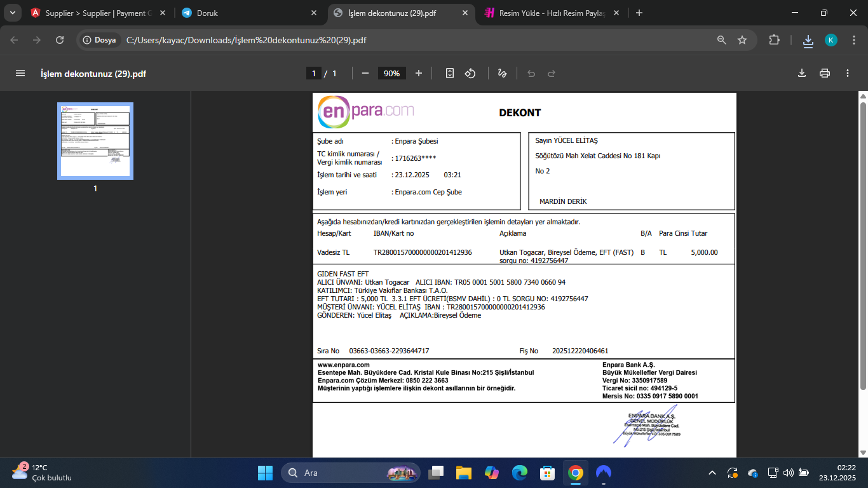Click the Dosya site info chip

click(100, 39)
